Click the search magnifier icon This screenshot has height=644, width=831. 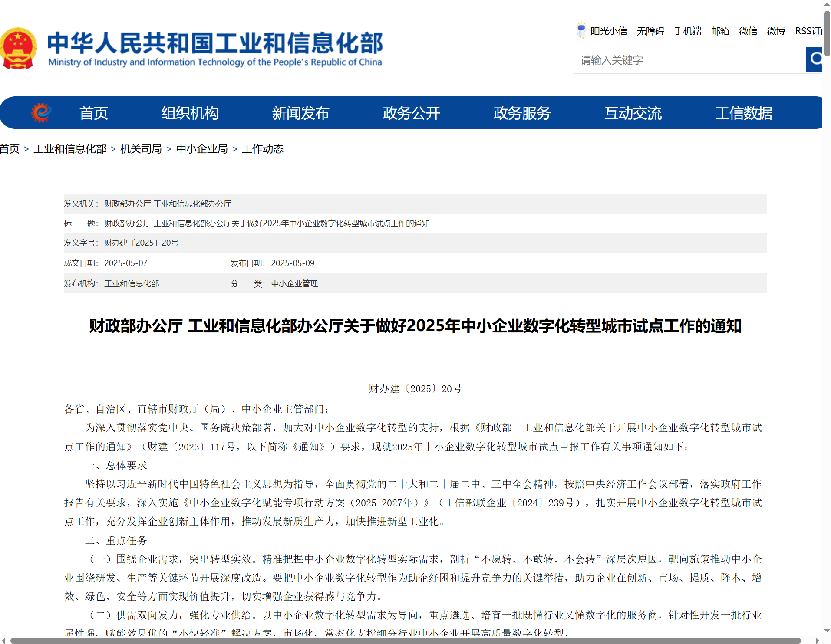pos(815,59)
